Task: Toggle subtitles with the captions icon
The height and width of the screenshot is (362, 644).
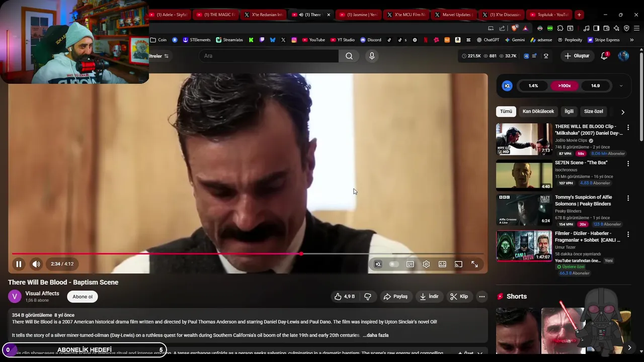Action: click(x=410, y=264)
